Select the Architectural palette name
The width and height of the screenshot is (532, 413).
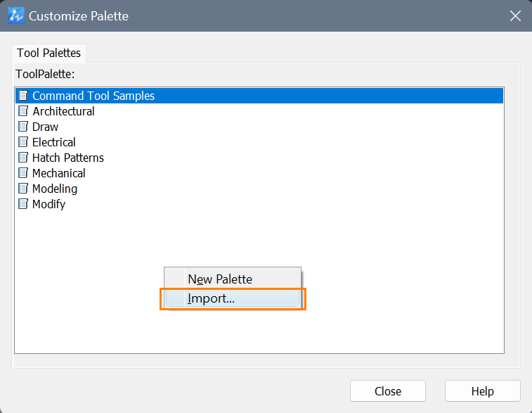pos(63,111)
